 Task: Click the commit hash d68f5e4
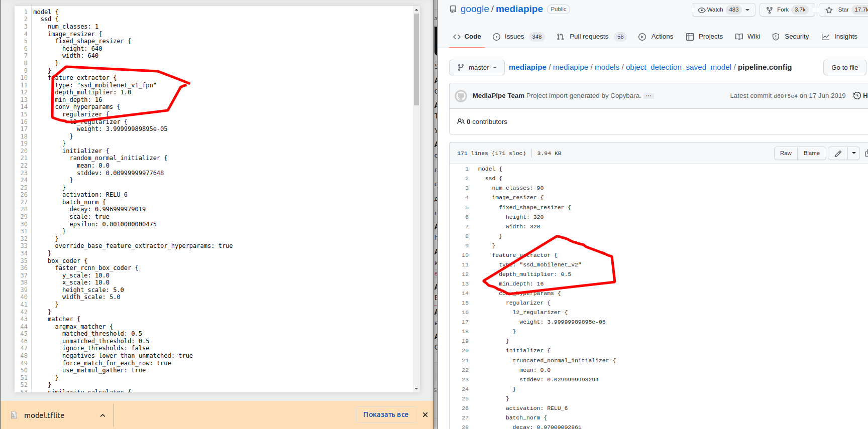pyautogui.click(x=785, y=96)
